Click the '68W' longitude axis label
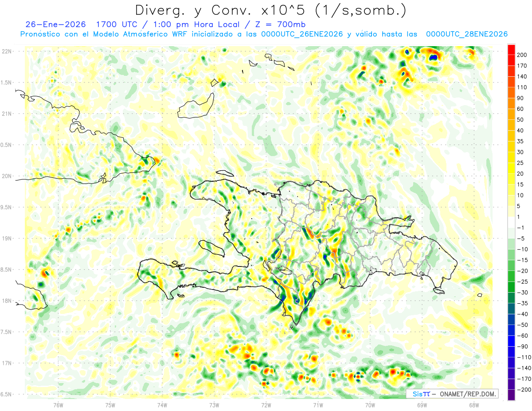532x411 pixels. [474, 405]
